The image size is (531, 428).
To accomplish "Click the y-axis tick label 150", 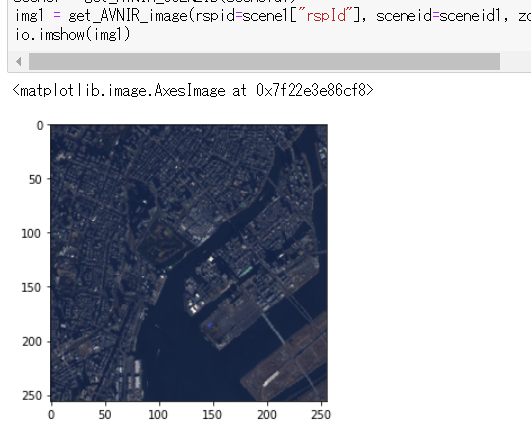I will point(31,287).
